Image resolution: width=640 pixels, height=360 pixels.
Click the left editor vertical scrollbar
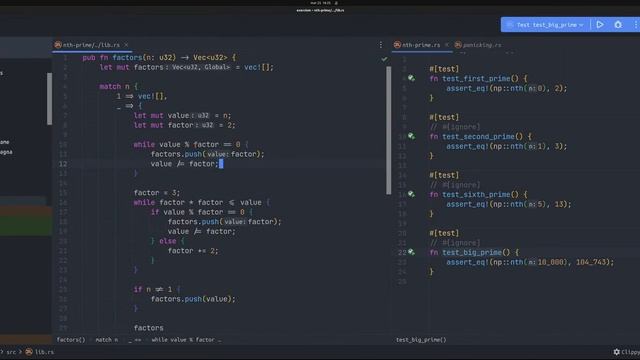click(389, 131)
